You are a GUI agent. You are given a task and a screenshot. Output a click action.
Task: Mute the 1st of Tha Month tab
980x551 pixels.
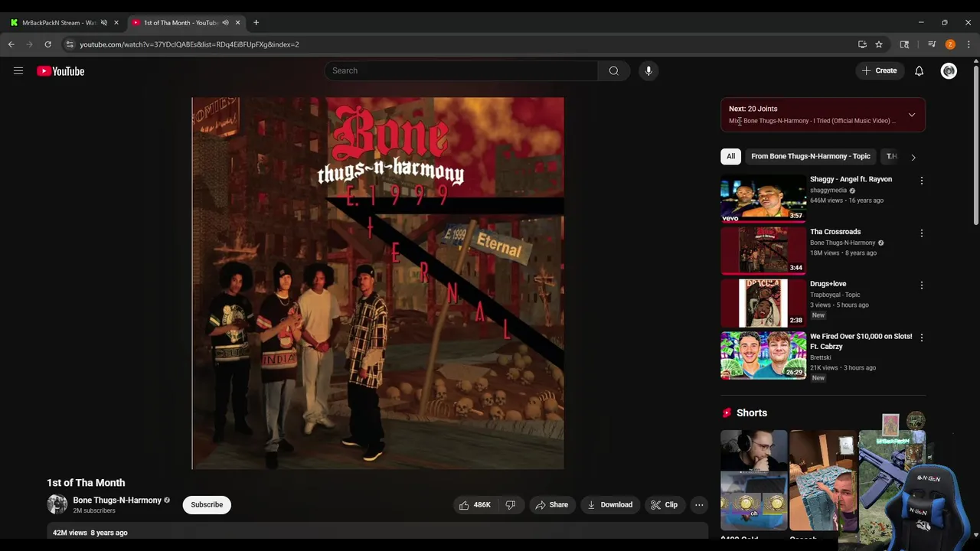pyautogui.click(x=225, y=23)
